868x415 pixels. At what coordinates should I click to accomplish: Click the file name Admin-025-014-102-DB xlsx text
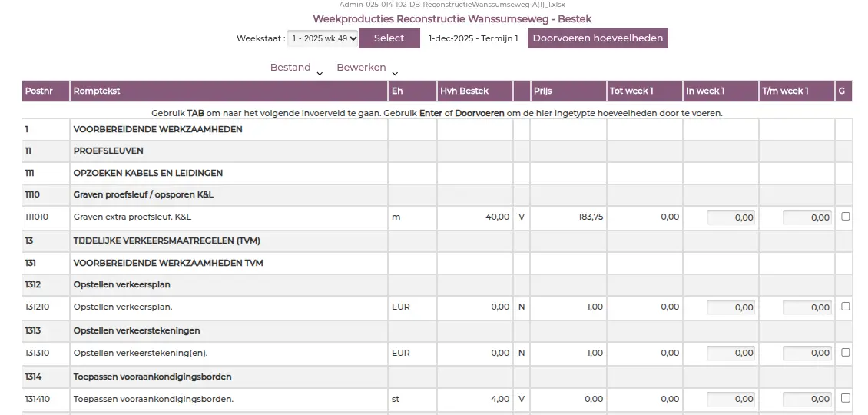tap(452, 5)
